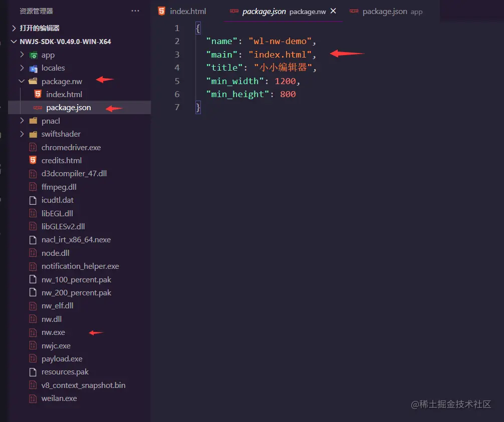Select the locales folder name

[x=53, y=68]
